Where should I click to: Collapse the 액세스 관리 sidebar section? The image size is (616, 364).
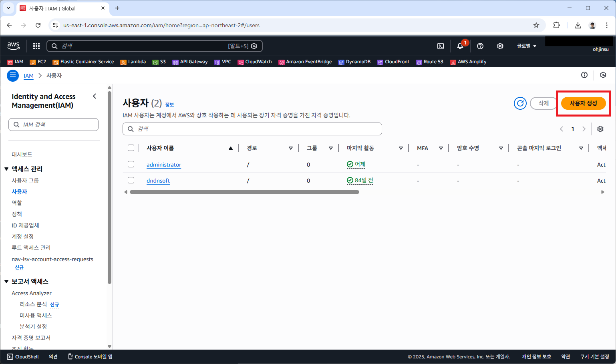pos(6,169)
